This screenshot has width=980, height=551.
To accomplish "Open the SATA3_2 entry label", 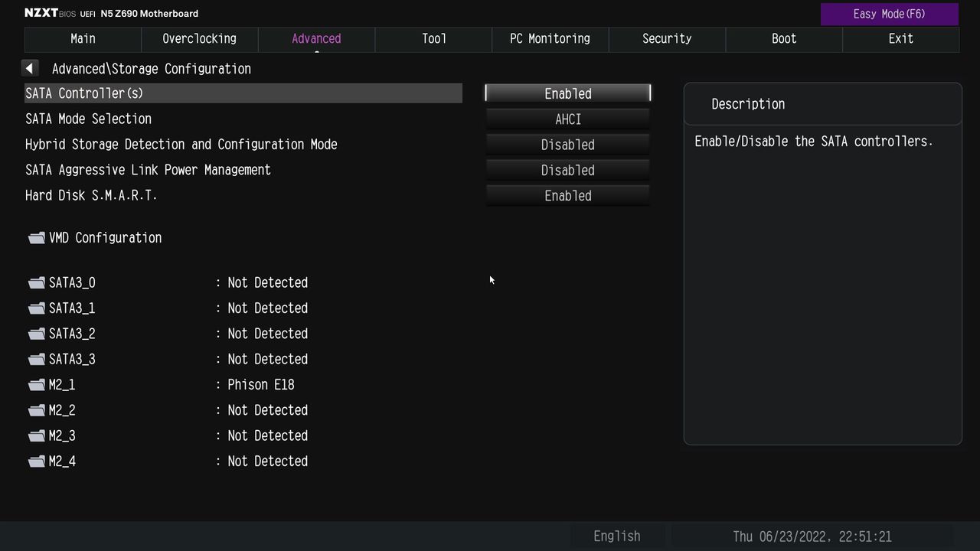I will coord(72,334).
